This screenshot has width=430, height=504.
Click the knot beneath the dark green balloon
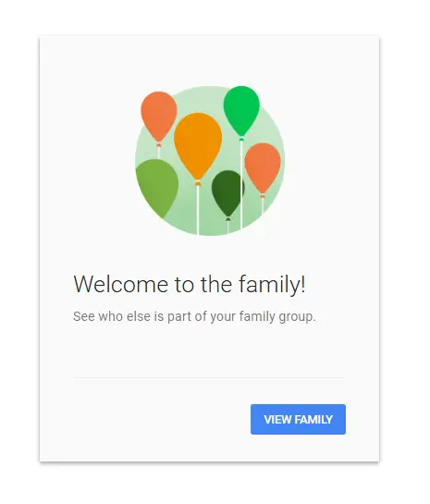tap(227, 219)
